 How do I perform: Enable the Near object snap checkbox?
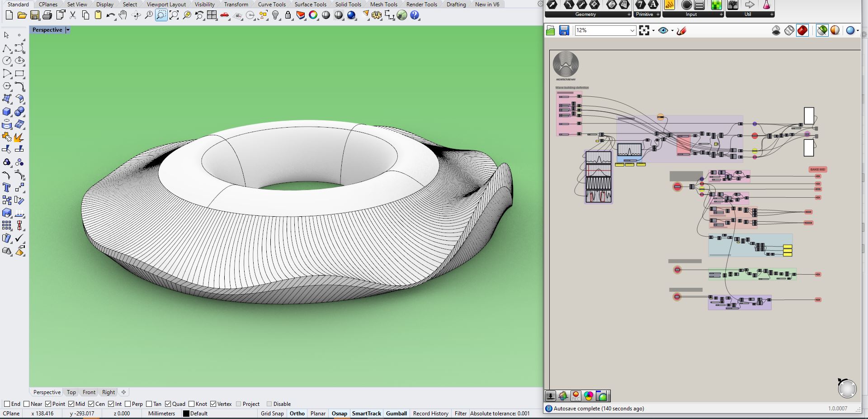27,404
